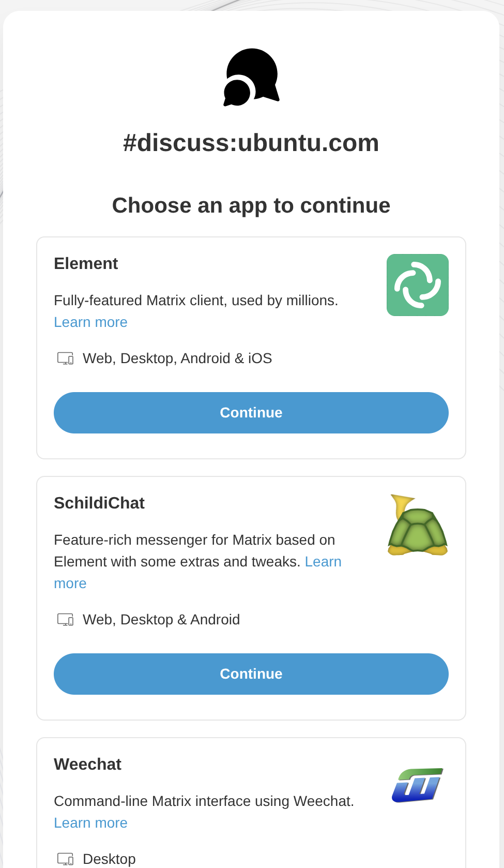Open Weechat's Learn more link
504x868 pixels.
click(x=90, y=823)
